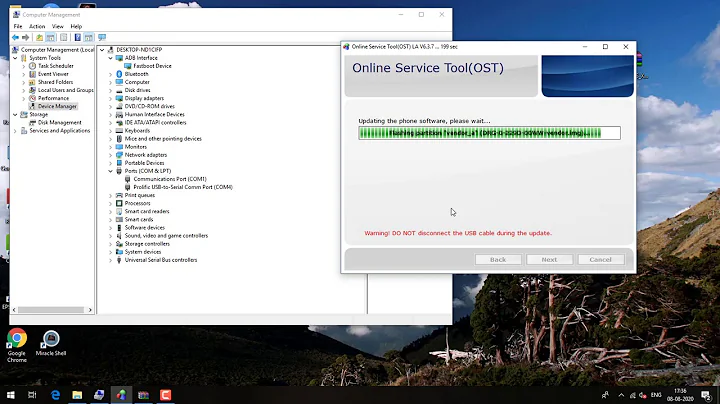
Task: Select Device Manager in the console tree
Action: [57, 106]
